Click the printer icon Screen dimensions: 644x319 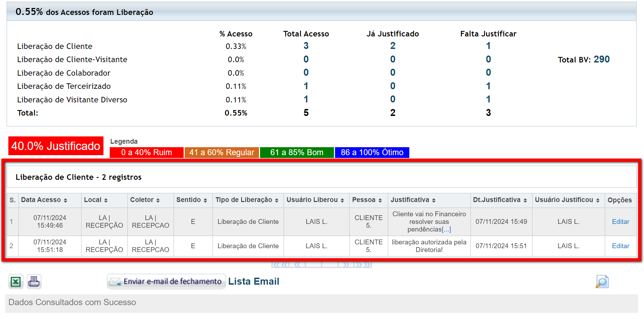34,282
